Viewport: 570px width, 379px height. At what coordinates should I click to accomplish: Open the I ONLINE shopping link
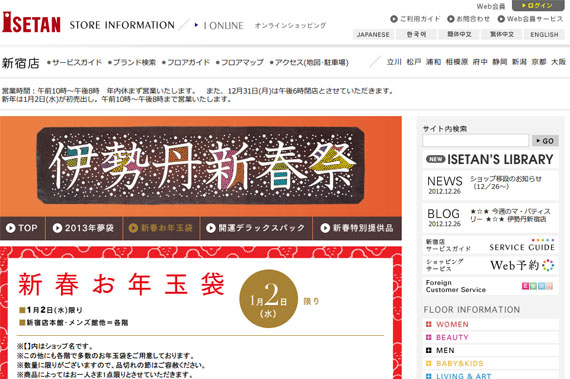(219, 25)
